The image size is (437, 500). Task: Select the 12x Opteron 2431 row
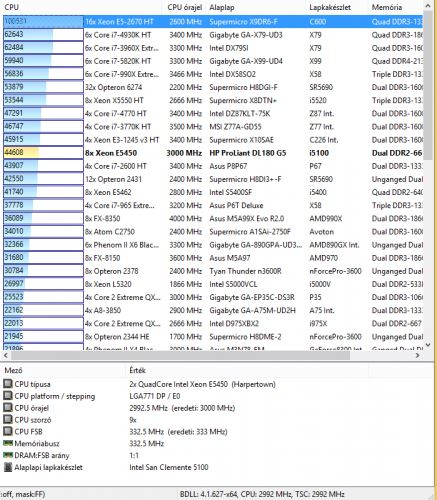click(213, 179)
